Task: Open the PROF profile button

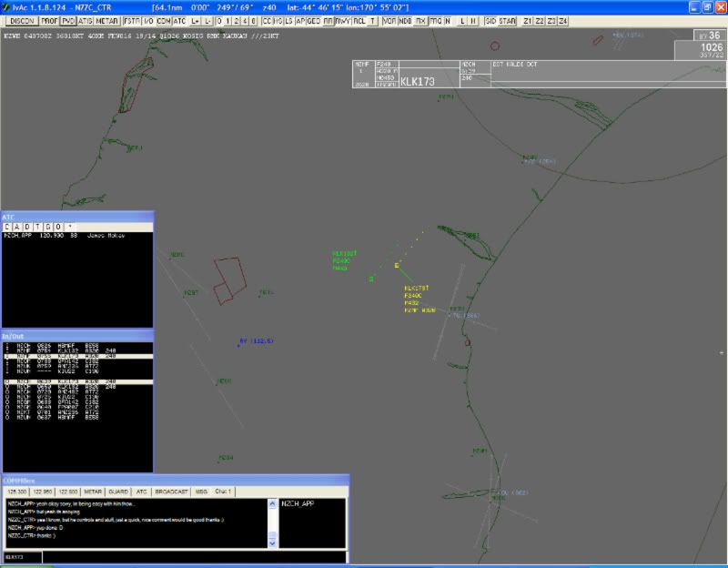Action: tap(49, 20)
